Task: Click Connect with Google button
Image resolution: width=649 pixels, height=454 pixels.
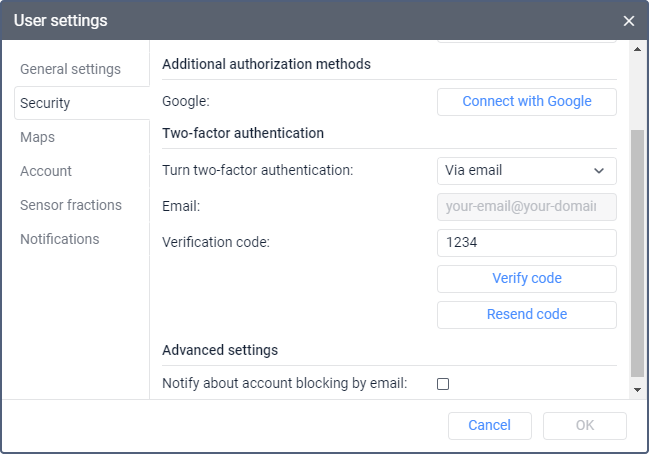Action: click(x=526, y=101)
